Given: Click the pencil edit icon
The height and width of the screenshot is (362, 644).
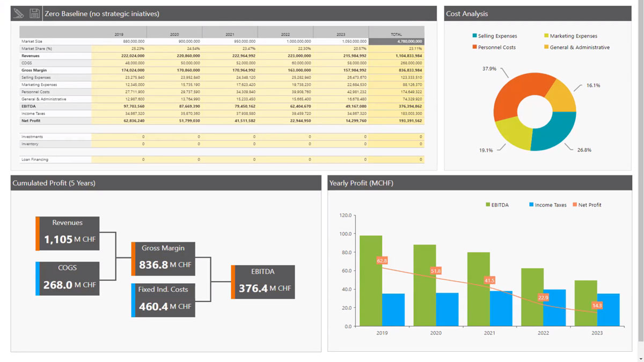Looking at the screenshot, I should tap(19, 13).
